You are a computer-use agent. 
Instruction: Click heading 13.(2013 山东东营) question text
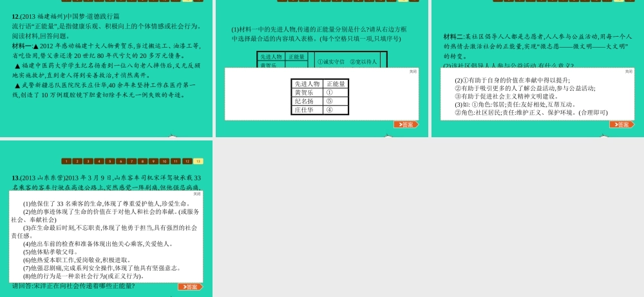tap(106, 183)
